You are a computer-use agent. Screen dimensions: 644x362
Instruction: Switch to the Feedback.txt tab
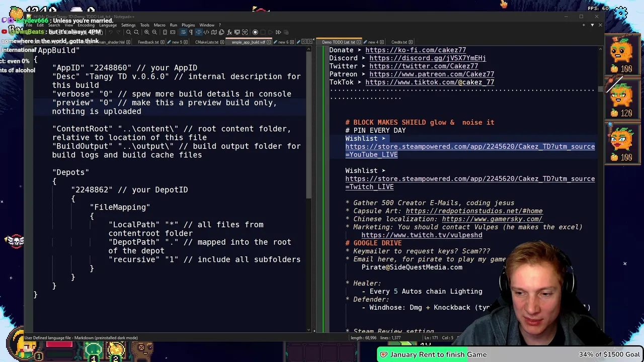(x=148, y=42)
